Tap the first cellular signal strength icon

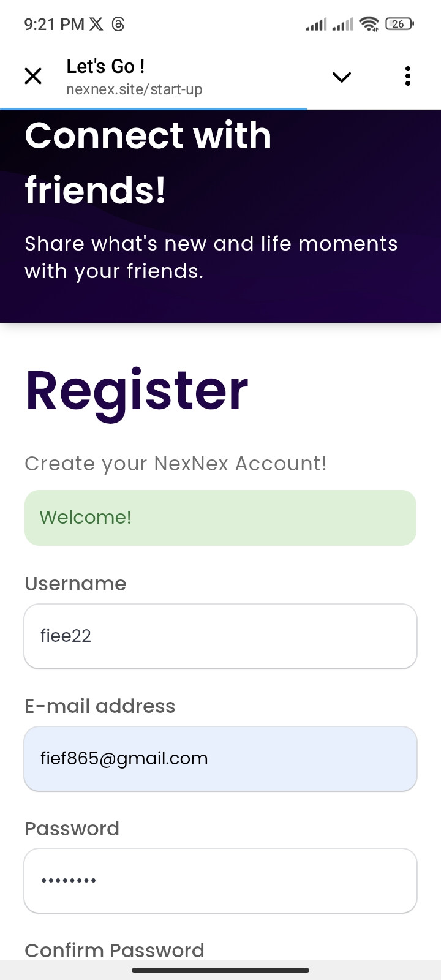click(x=316, y=24)
